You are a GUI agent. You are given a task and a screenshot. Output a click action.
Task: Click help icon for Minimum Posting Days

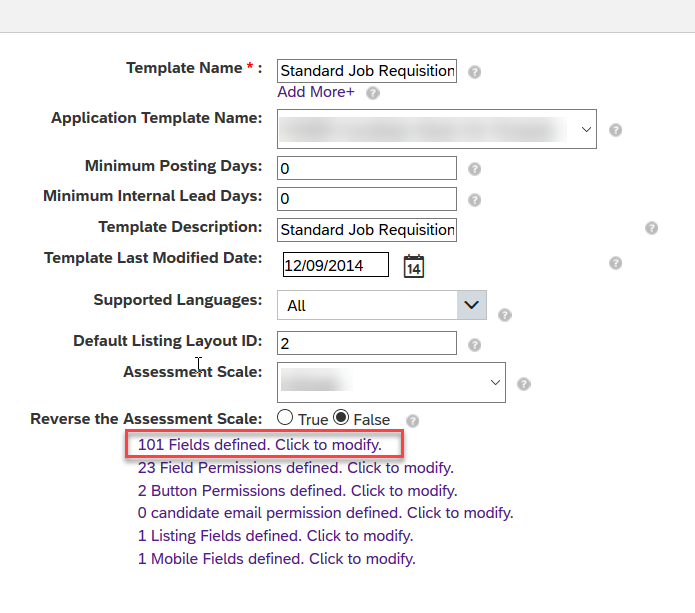(474, 169)
